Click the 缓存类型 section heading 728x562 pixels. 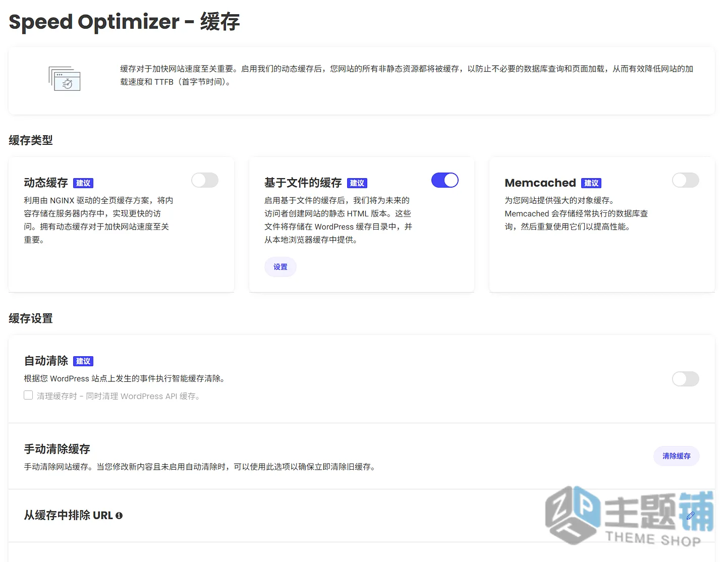(31, 140)
